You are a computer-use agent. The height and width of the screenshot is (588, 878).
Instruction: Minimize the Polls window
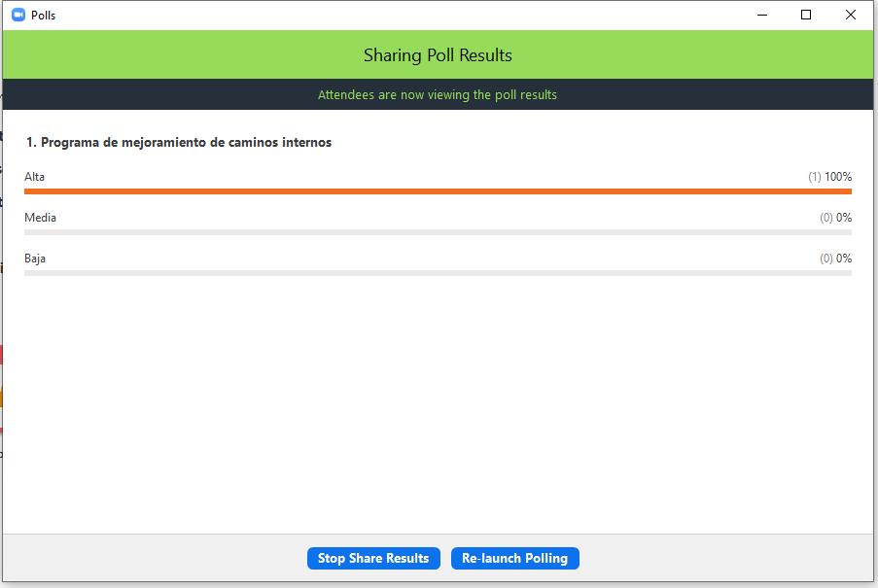click(762, 15)
